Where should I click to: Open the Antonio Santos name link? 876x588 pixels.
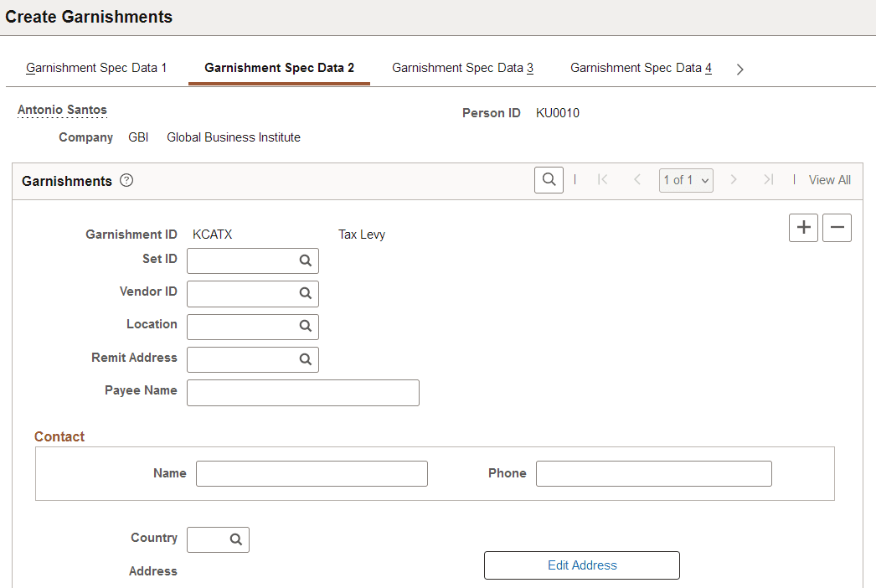coord(62,109)
